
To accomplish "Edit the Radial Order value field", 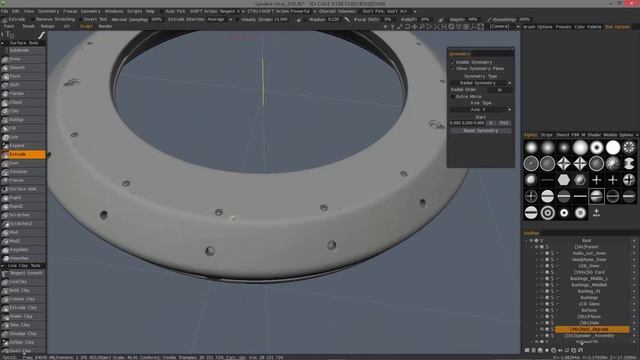I will point(500,90).
